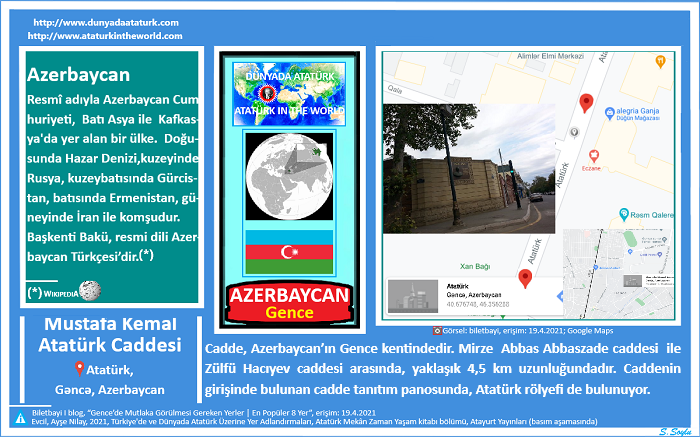Viewport: 700px width, 437px height.
Task: Click the Biletbayi blog reference line
Action: (204, 413)
